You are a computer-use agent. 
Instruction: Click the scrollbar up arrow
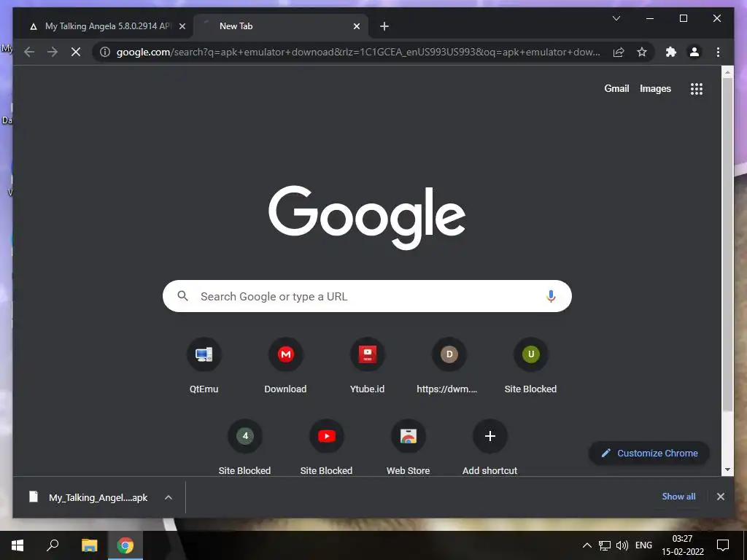tap(727, 72)
